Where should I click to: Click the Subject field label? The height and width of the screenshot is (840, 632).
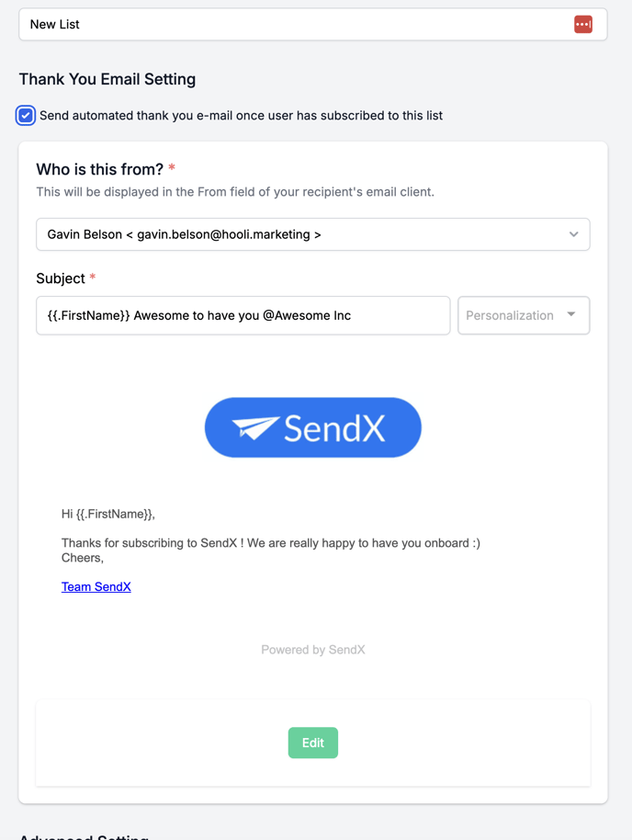tap(61, 278)
